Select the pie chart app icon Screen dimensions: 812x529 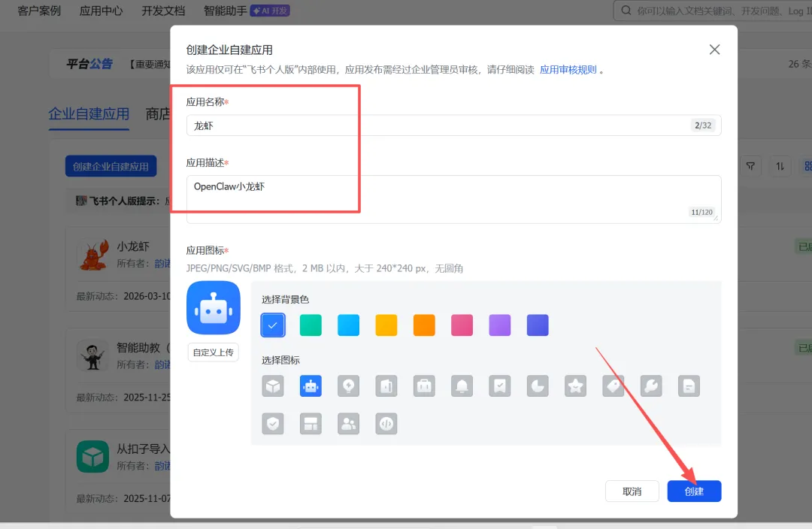pyautogui.click(x=538, y=386)
